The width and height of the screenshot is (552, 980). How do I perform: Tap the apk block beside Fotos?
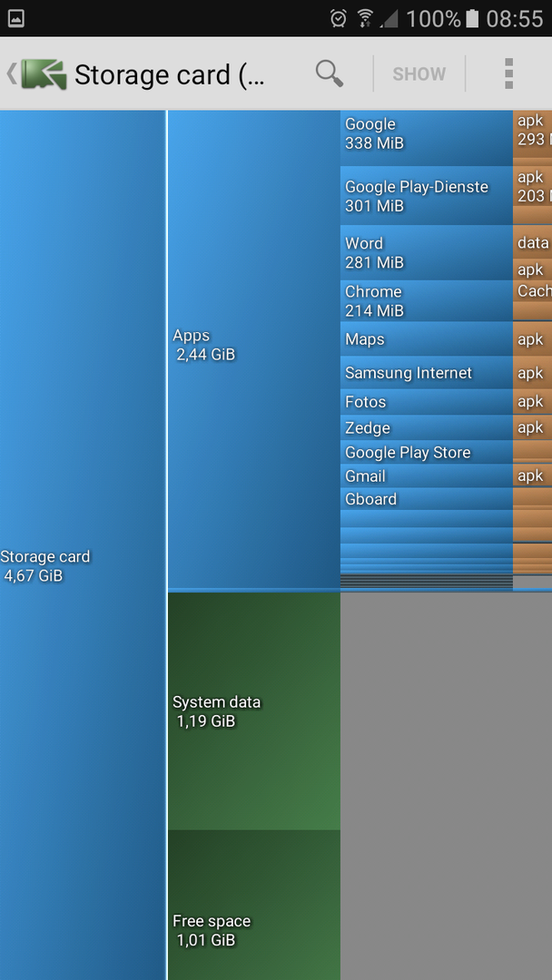pyautogui.click(x=533, y=402)
